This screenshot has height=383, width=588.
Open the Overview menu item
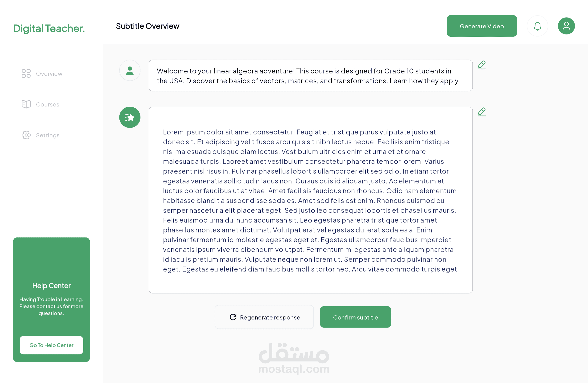pyautogui.click(x=49, y=74)
